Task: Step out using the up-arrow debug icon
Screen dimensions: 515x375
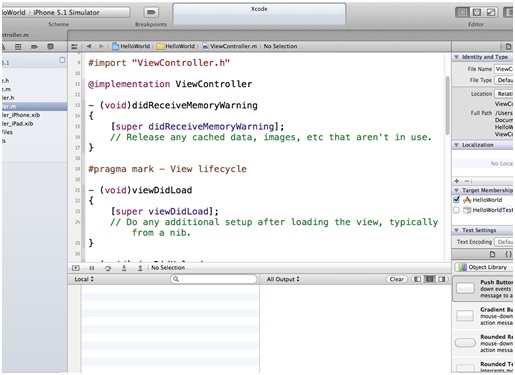Action: tap(140, 268)
